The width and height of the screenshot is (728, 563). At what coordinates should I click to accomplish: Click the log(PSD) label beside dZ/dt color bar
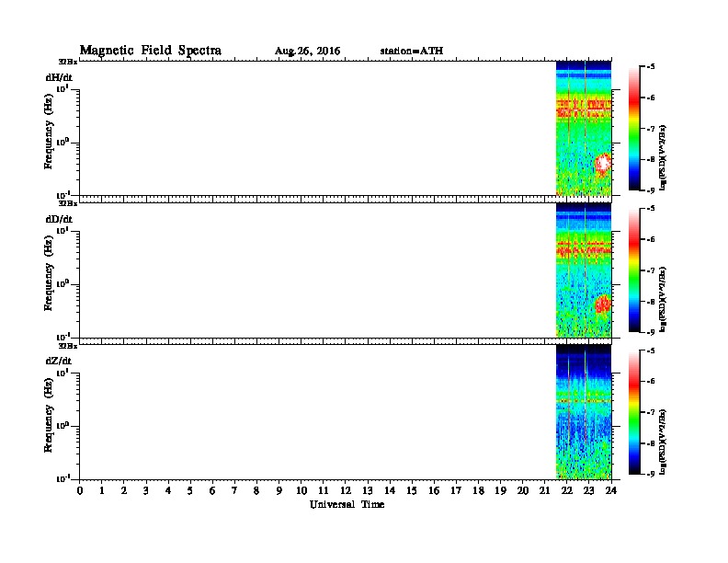click(663, 442)
